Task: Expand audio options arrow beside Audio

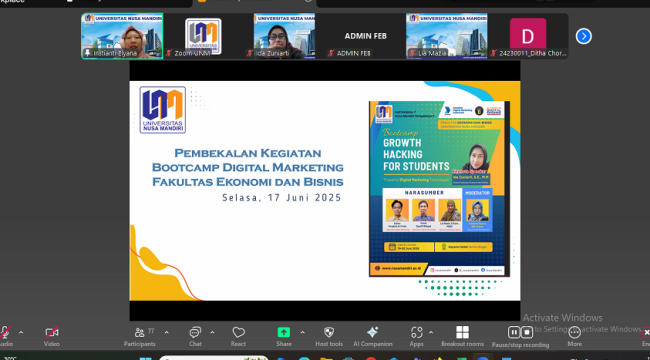Action: point(21,332)
